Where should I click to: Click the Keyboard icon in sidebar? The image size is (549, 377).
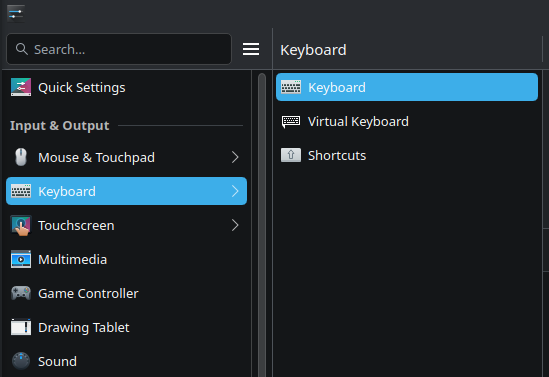[x=21, y=191]
